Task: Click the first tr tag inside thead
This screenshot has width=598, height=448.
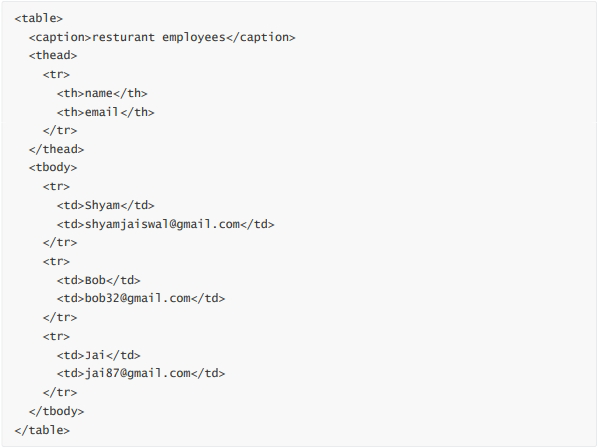Action: pos(56,74)
